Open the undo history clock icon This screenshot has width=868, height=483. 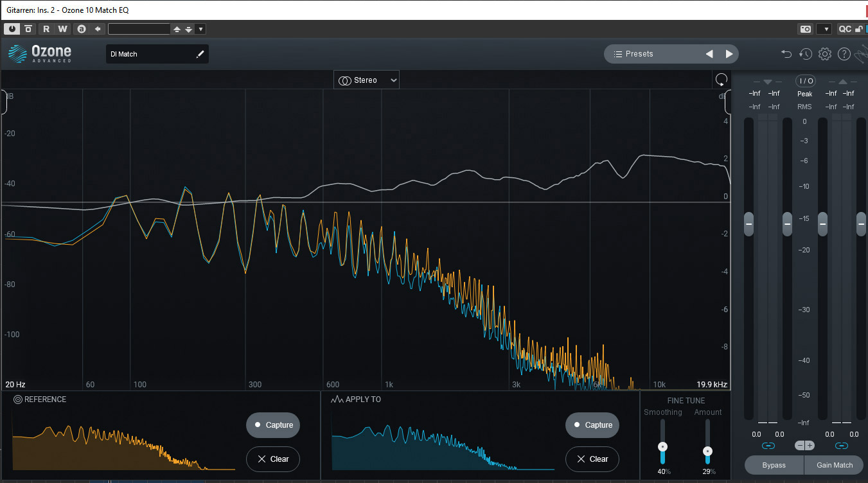point(806,54)
